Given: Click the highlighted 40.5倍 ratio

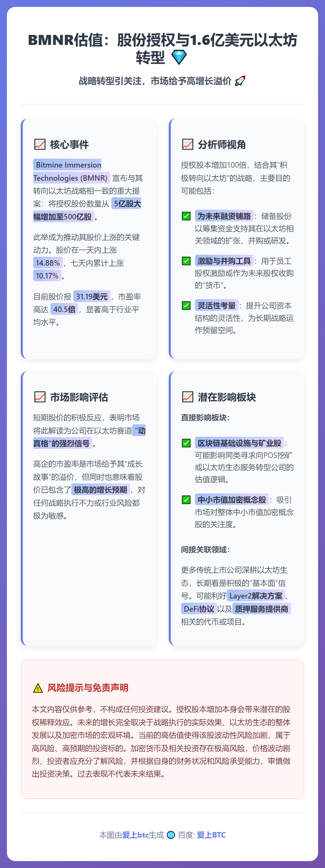Looking at the screenshot, I should coord(64,309).
